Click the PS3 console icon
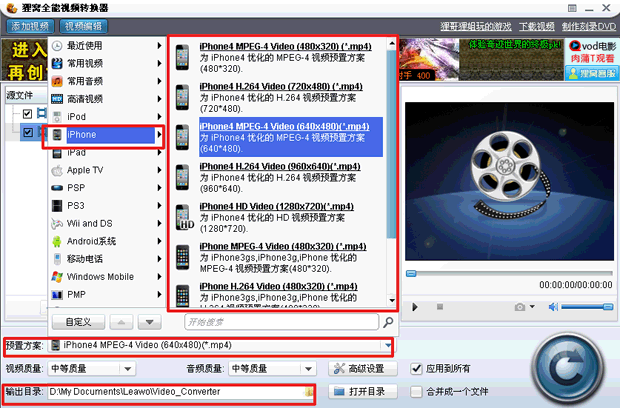Screen dimensions: 620x408 point(57,206)
